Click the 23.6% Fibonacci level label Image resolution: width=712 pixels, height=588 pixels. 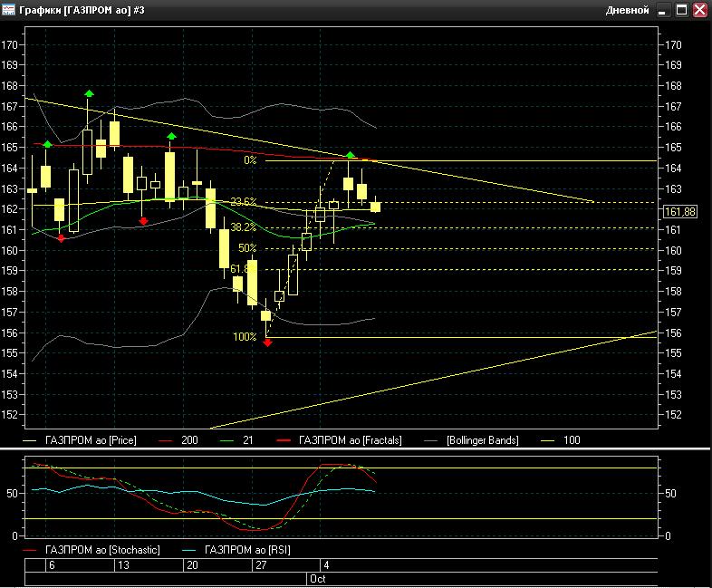tap(243, 201)
